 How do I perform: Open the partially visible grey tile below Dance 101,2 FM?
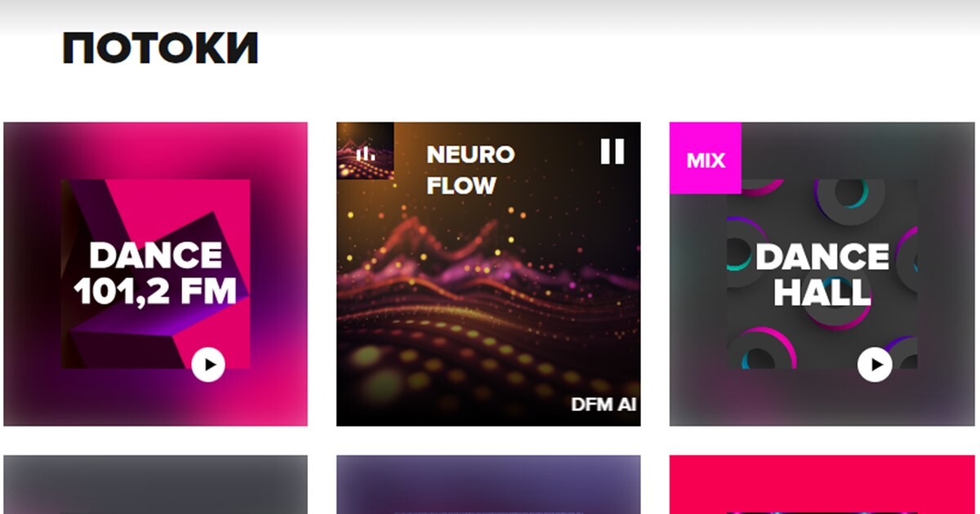point(155,485)
